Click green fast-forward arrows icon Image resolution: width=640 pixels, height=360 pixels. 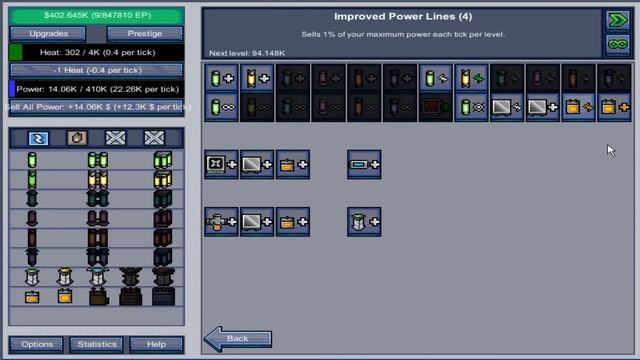click(618, 20)
